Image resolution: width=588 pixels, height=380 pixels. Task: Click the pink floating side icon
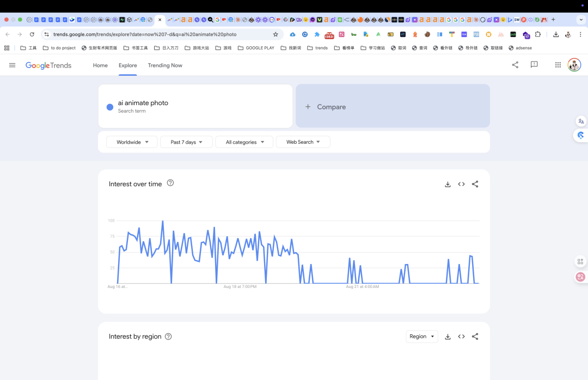580,277
